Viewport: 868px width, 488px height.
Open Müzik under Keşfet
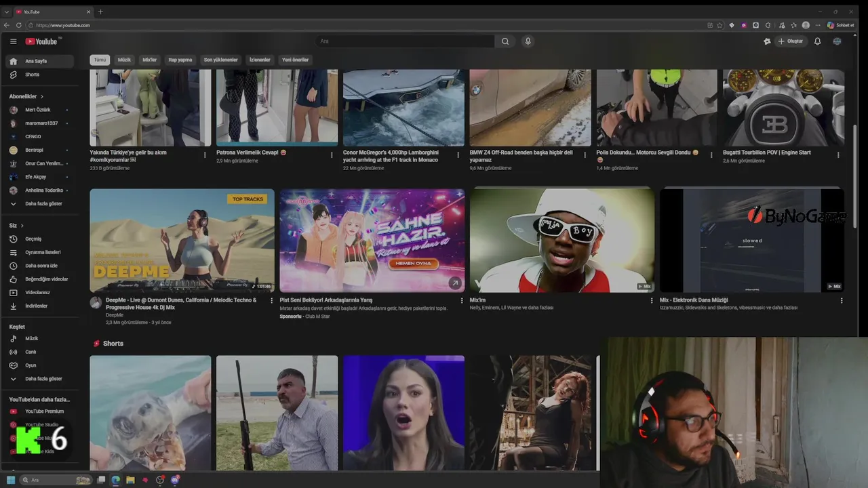pos(41,338)
